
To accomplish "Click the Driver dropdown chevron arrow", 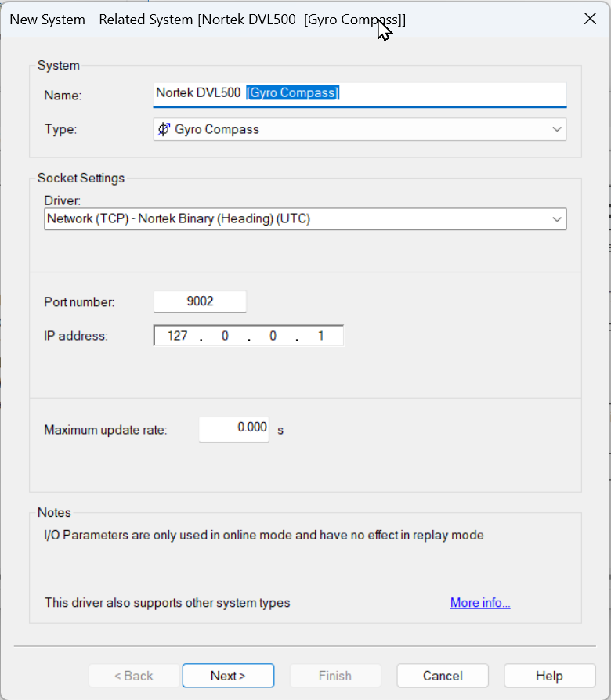I will (x=556, y=219).
